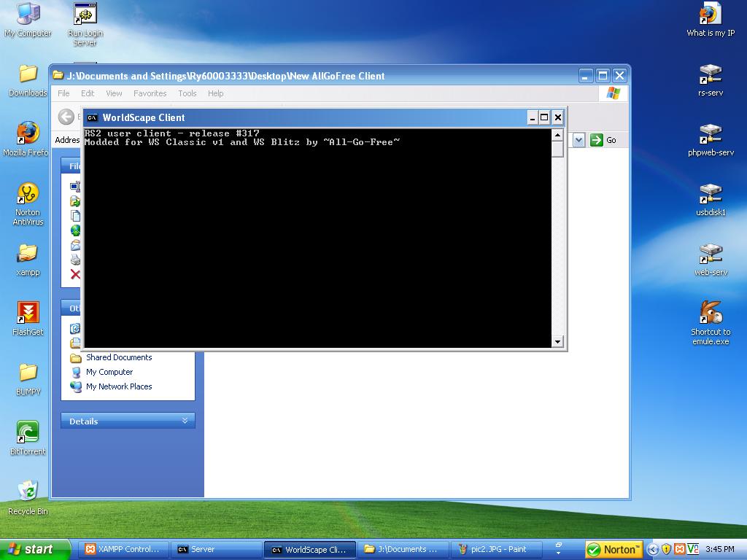Click the VS green tray icon

click(x=693, y=549)
